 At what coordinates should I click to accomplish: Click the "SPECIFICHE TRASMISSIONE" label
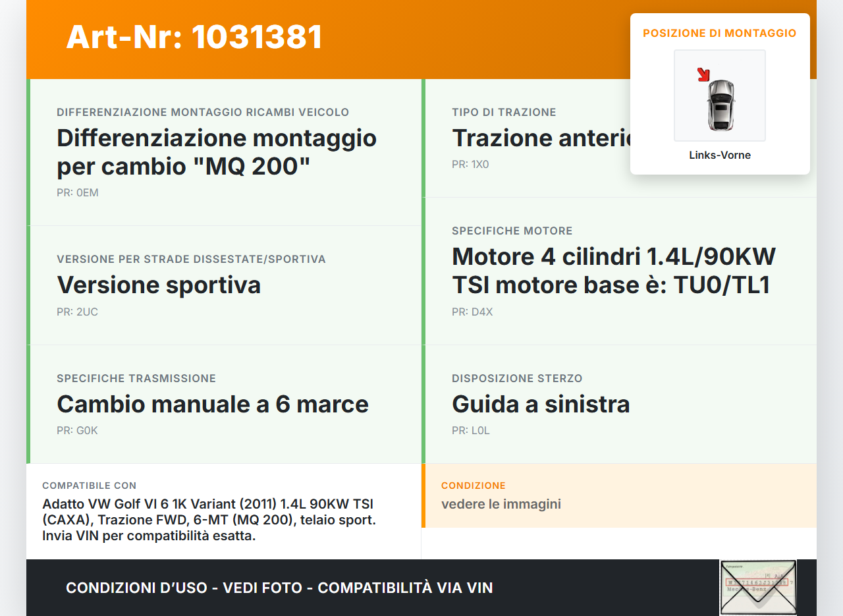tap(136, 379)
